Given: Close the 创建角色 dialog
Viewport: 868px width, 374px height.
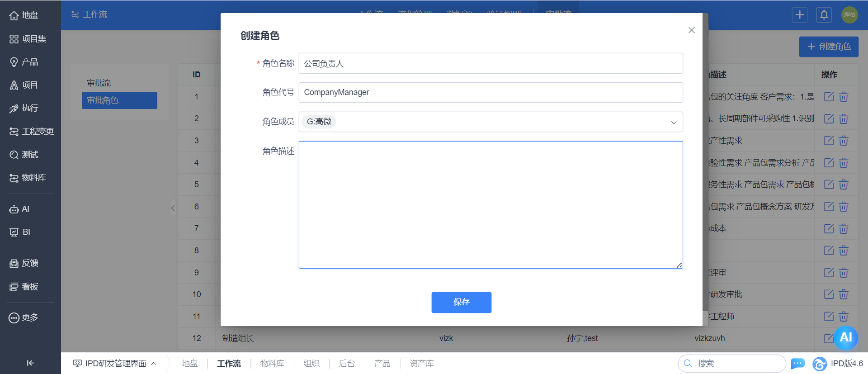Looking at the screenshot, I should 691,30.
